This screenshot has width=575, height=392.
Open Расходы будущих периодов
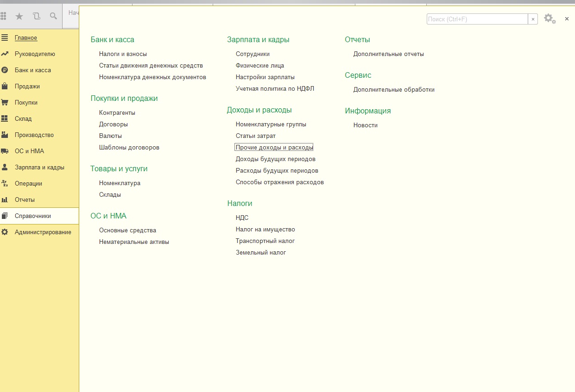pyautogui.click(x=277, y=171)
